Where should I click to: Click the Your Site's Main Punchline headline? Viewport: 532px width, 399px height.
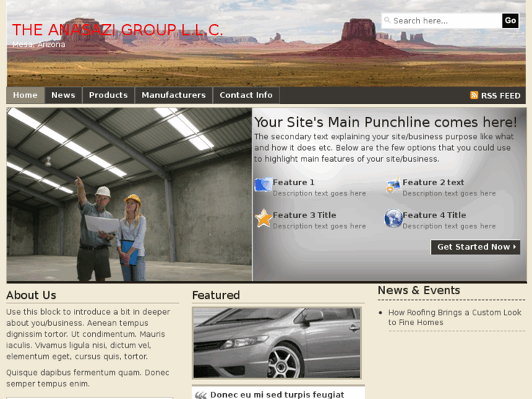(x=386, y=122)
